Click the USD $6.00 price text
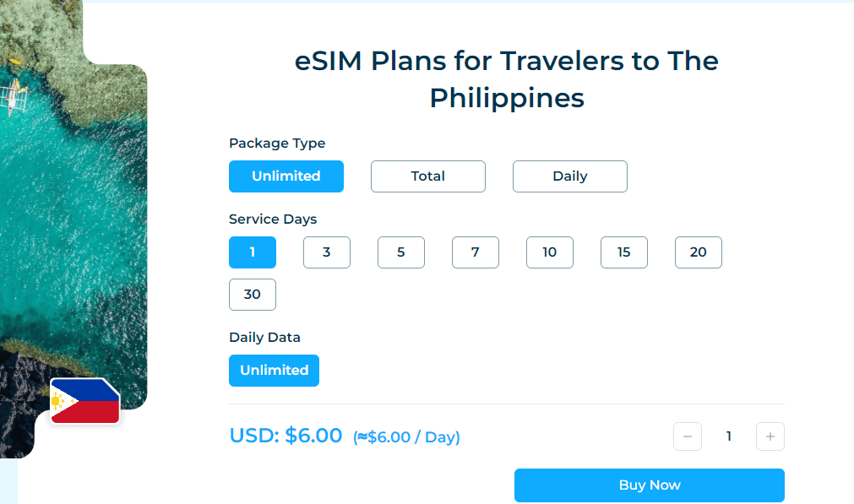The height and width of the screenshot is (504, 854). coord(286,436)
